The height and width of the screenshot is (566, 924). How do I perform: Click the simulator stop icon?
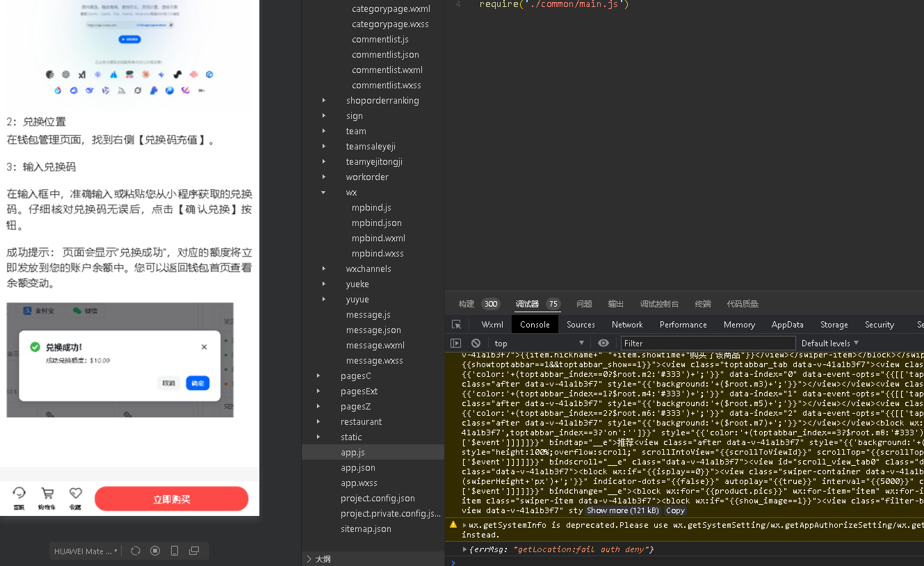coord(155,551)
